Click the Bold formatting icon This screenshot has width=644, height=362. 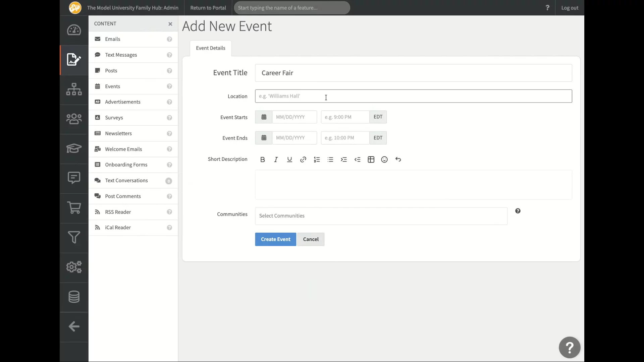coord(263,160)
